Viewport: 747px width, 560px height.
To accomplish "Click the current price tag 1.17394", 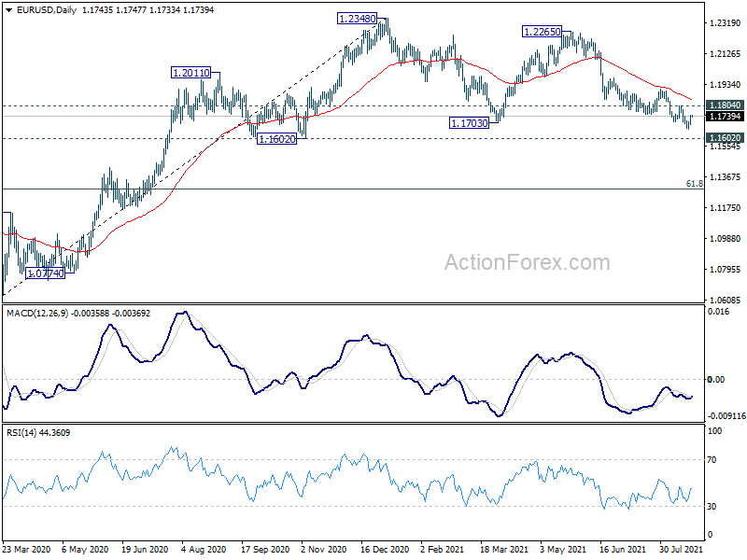I will point(726,116).
